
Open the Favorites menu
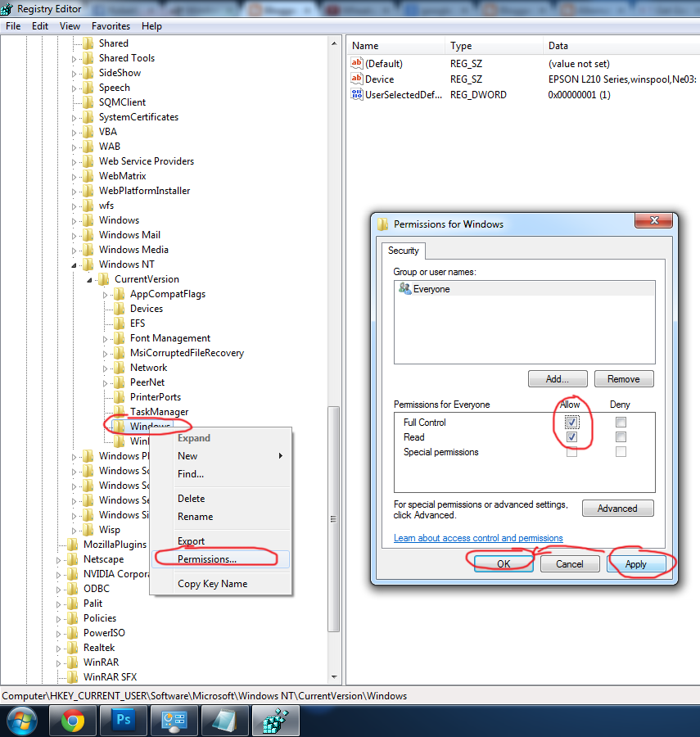tap(111, 26)
